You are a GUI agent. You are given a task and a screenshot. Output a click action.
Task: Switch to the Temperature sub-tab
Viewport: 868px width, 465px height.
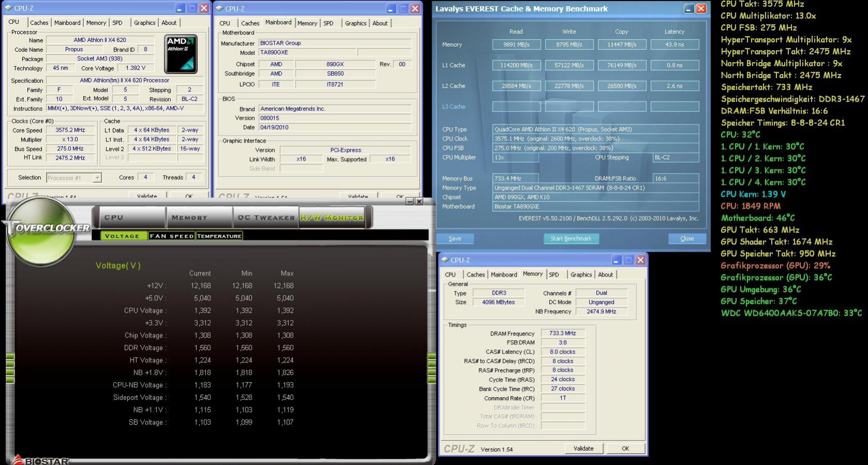(219, 236)
